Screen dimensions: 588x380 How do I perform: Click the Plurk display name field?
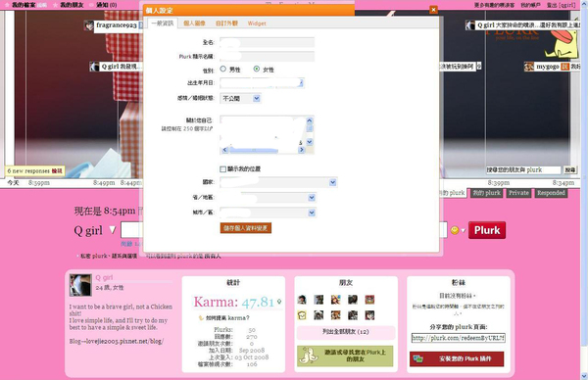[x=267, y=57]
